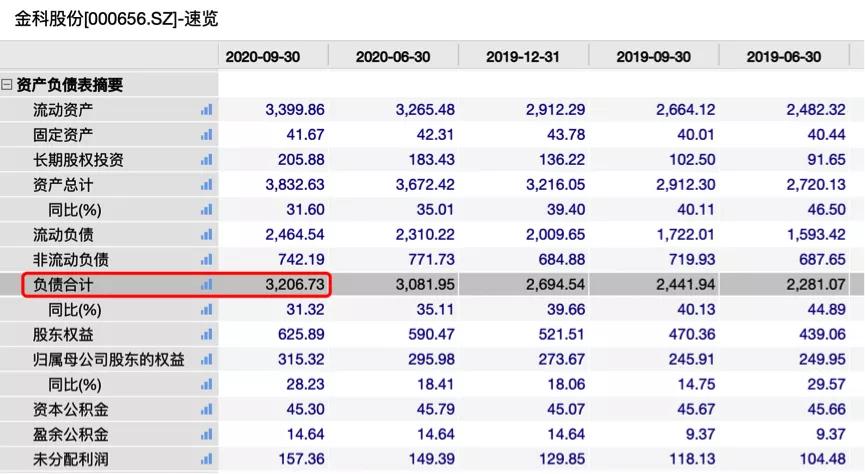The image size is (865, 474).
Task: Click the 45.30 资本公积金 value
Action: click(x=305, y=409)
